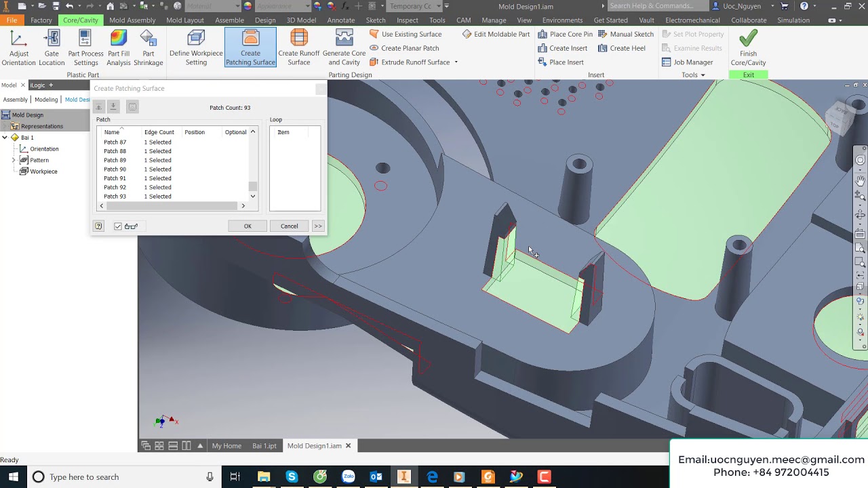Screen dimensions: 868x488
Task: Click the Save icon in quick access toolbar
Action: click(x=56, y=6)
